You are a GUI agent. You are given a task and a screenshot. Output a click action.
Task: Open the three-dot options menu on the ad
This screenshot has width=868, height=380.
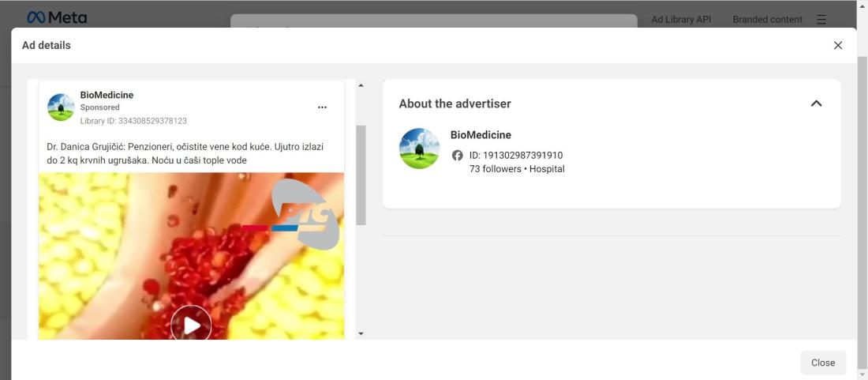(322, 107)
